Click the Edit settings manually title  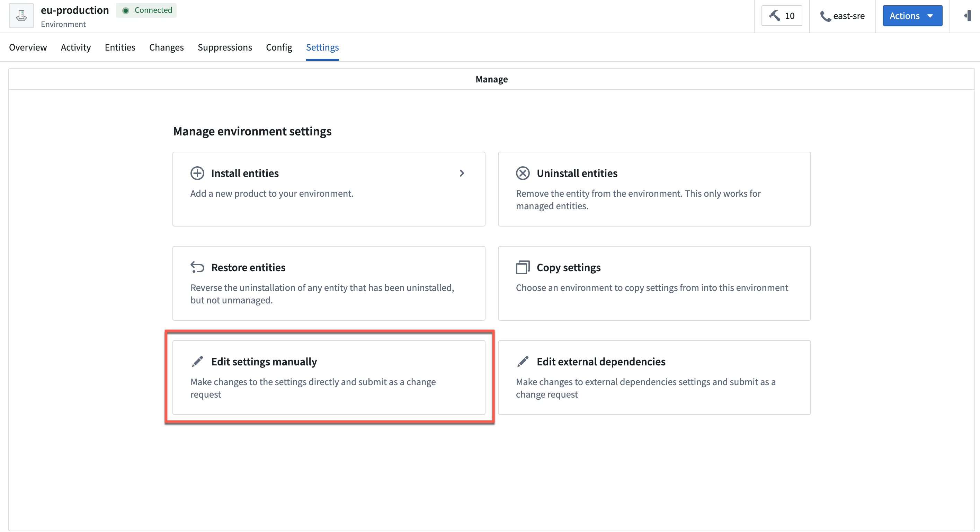(264, 362)
